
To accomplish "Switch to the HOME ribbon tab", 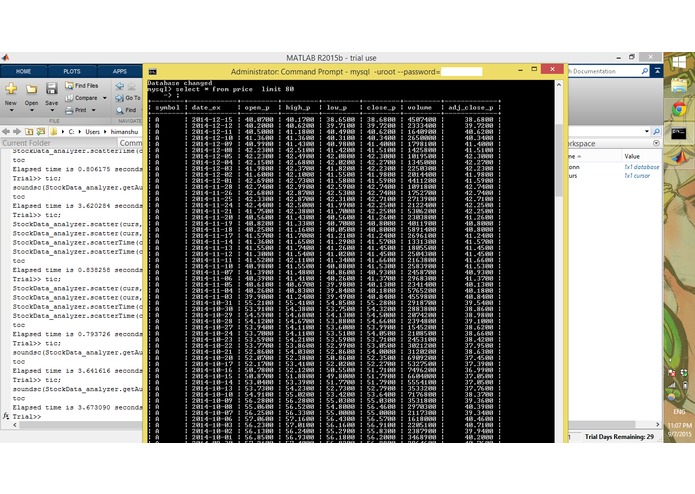I will tap(23, 71).
